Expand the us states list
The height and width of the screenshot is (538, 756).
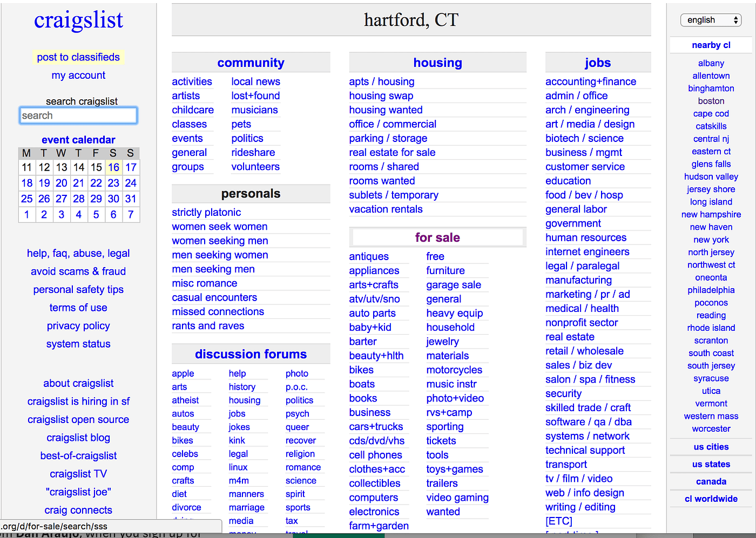[x=711, y=464]
